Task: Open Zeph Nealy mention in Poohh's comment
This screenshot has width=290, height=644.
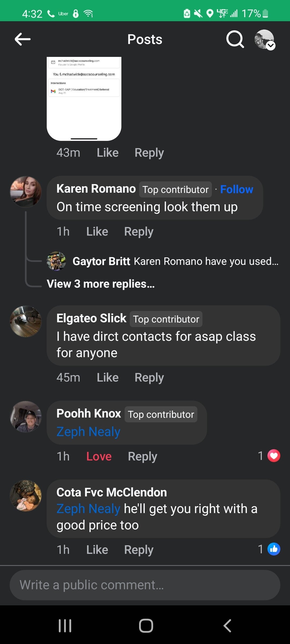Action: click(x=88, y=432)
